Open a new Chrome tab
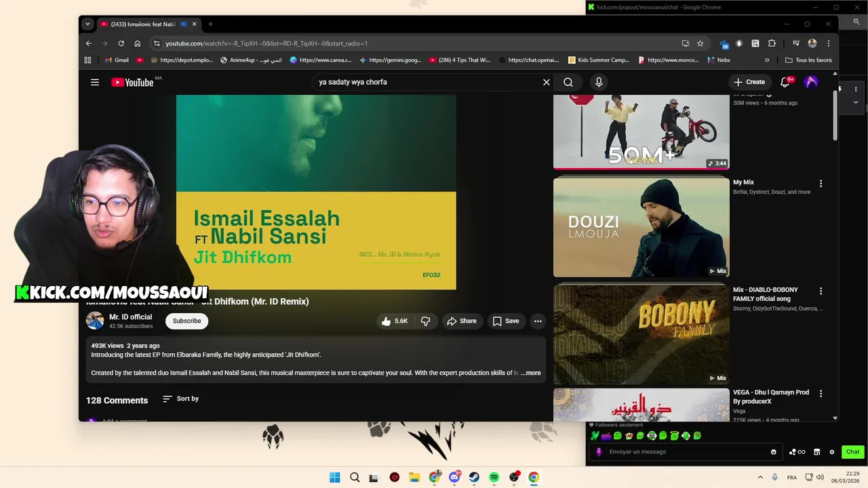 [x=210, y=24]
